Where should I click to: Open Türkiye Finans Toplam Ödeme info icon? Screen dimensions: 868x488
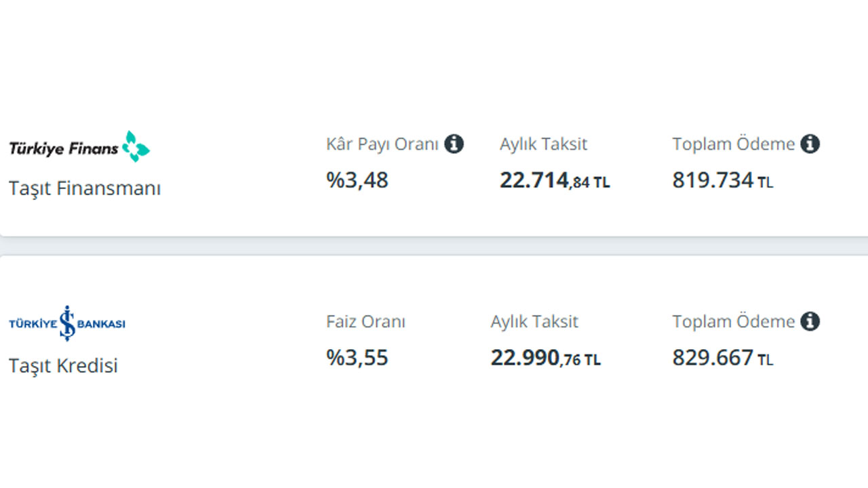click(810, 144)
